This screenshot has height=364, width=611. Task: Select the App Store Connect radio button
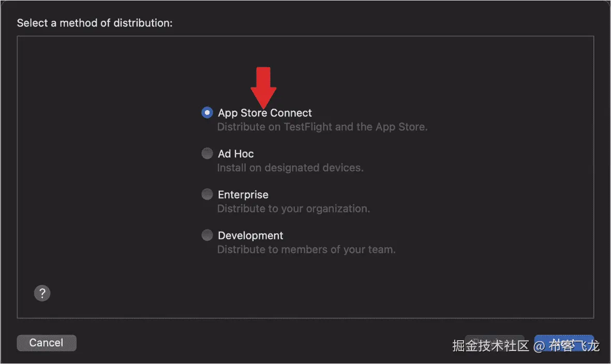pyautogui.click(x=207, y=112)
